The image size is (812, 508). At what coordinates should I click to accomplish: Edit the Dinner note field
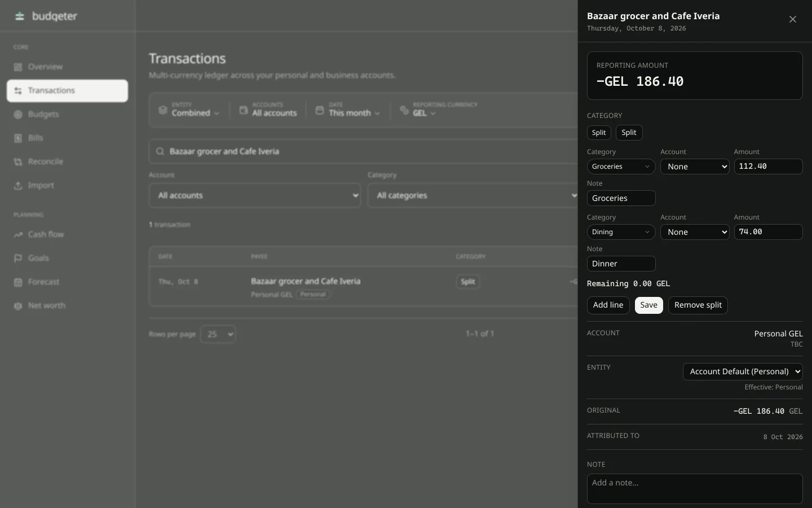[621, 264]
